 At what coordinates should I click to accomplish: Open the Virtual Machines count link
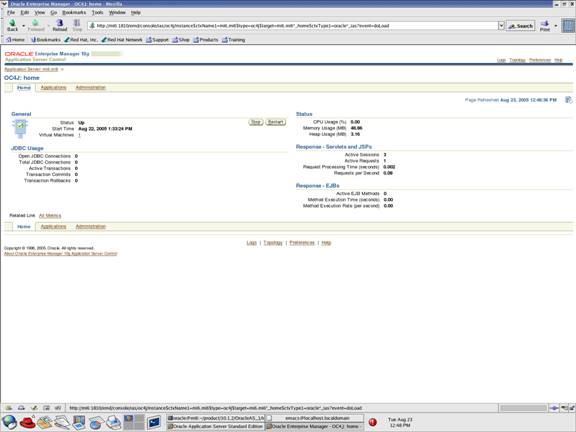(79, 135)
